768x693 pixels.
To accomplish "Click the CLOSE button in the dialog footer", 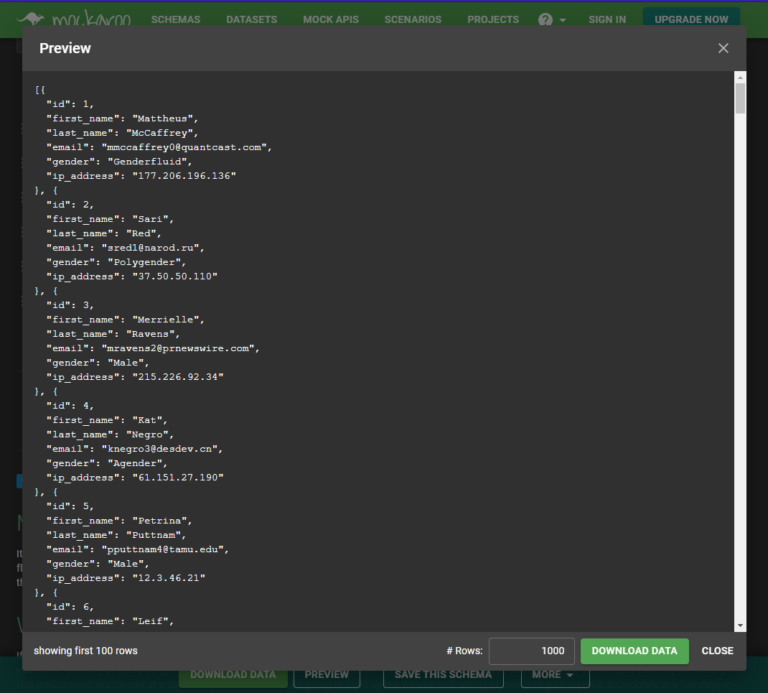I will pyautogui.click(x=717, y=651).
